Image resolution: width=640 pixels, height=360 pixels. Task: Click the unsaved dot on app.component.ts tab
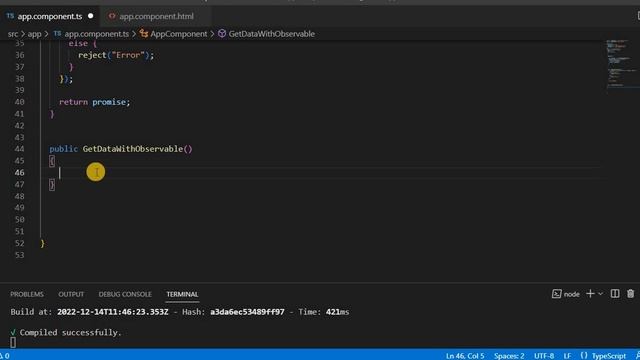pyautogui.click(x=91, y=16)
